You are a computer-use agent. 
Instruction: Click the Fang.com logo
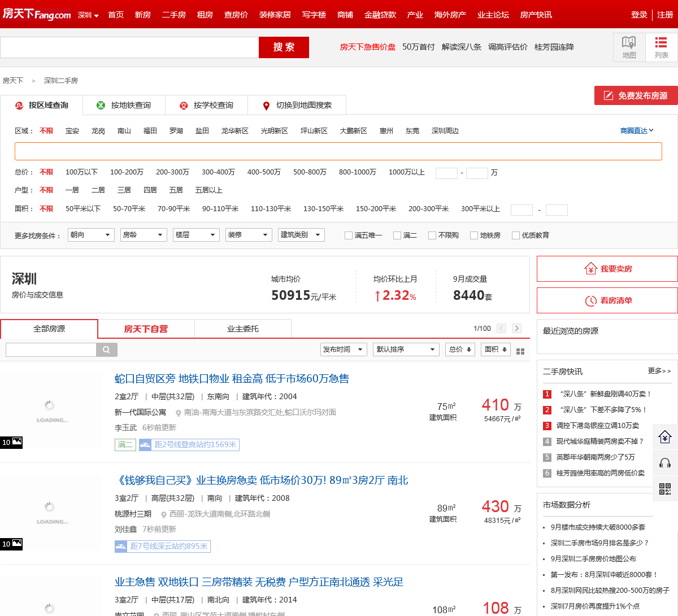coord(37,14)
